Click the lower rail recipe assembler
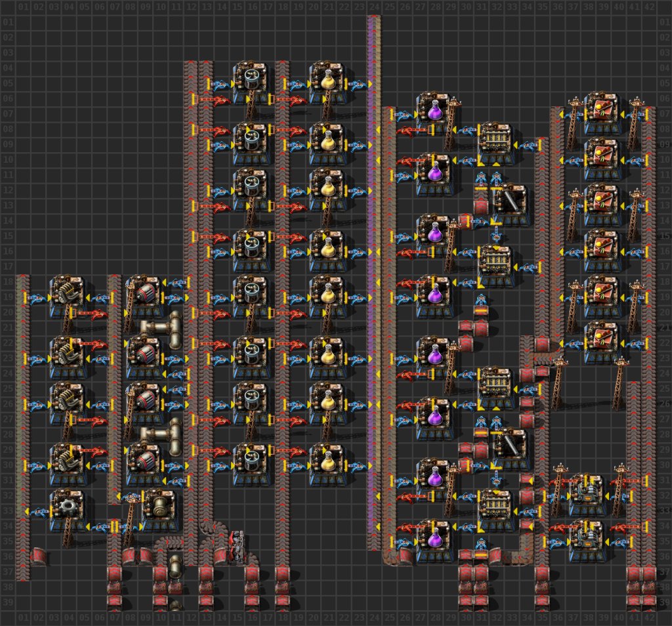Viewport: 672px width, 626px height. point(512,450)
